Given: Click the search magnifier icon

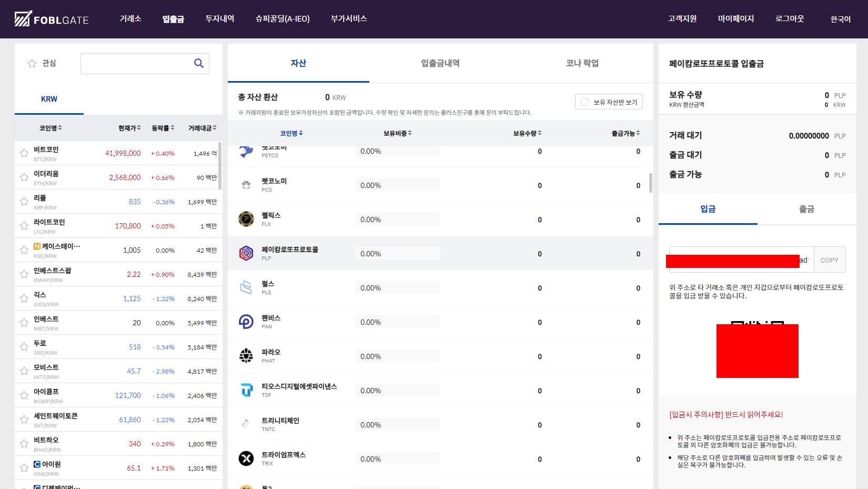Looking at the screenshot, I should (199, 63).
